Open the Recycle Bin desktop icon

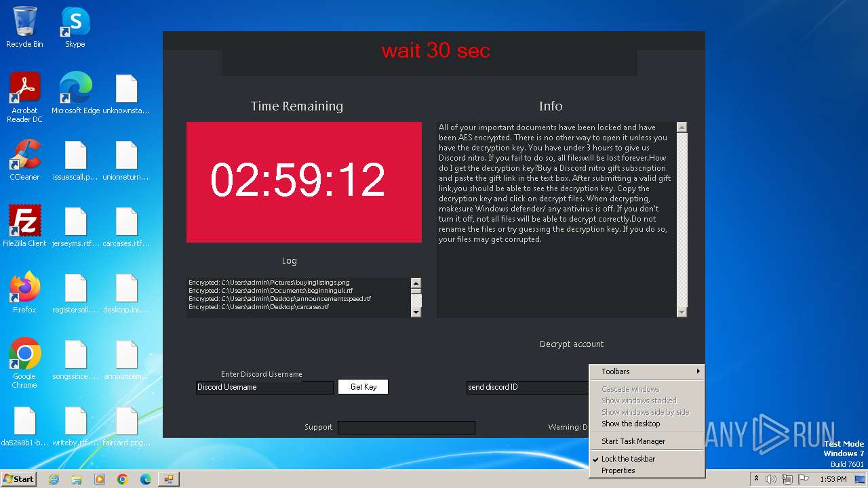point(24,27)
